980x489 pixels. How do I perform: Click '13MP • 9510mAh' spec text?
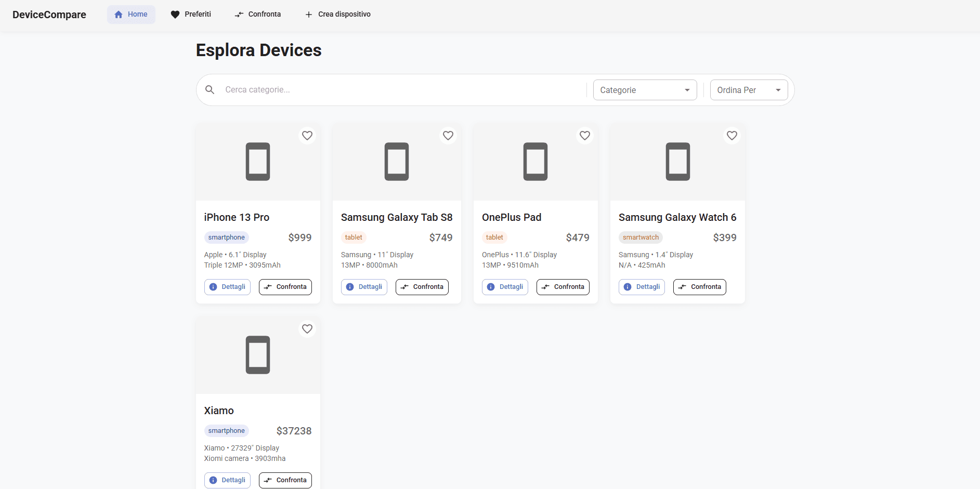tap(510, 265)
